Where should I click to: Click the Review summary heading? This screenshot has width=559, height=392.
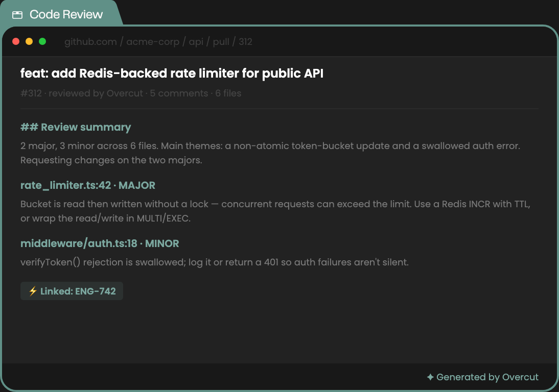[76, 127]
